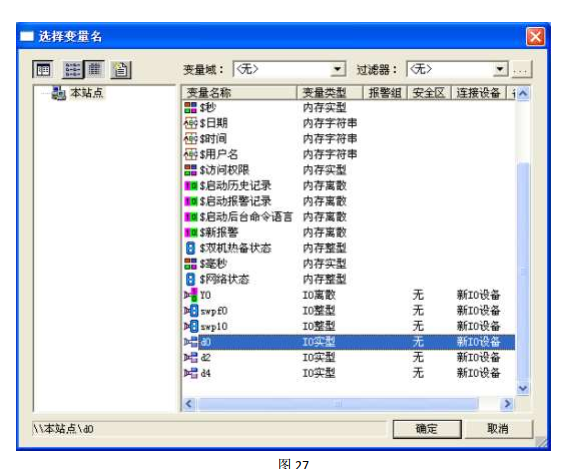
Task: Select the Y0 IO discrete variable icon
Action: coord(190,295)
